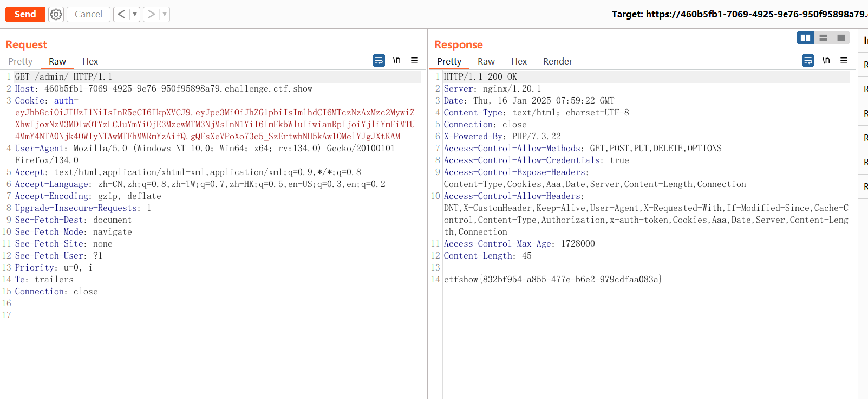Toggle word wrap icon in Request panel
This screenshot has width=868, height=399.
tap(378, 60)
